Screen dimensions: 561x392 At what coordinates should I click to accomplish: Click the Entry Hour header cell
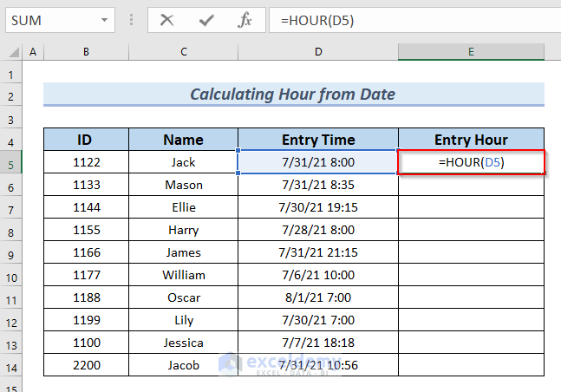pos(471,140)
